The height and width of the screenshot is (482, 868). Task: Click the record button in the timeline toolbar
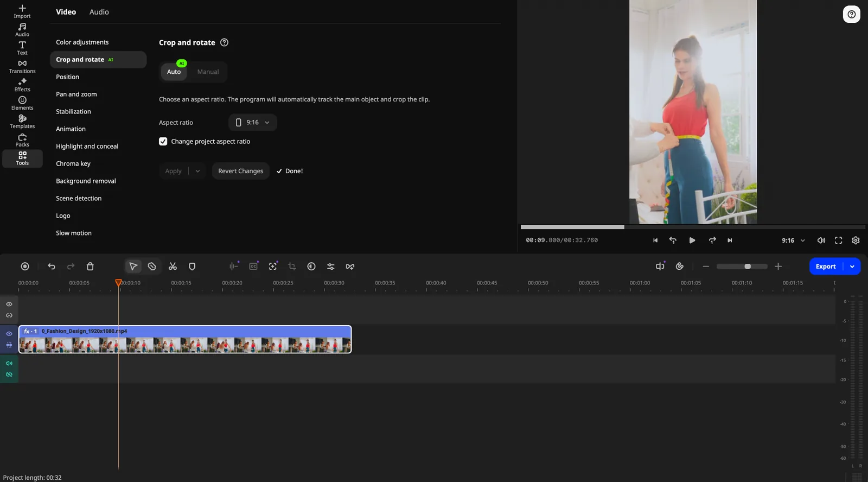[25, 267]
